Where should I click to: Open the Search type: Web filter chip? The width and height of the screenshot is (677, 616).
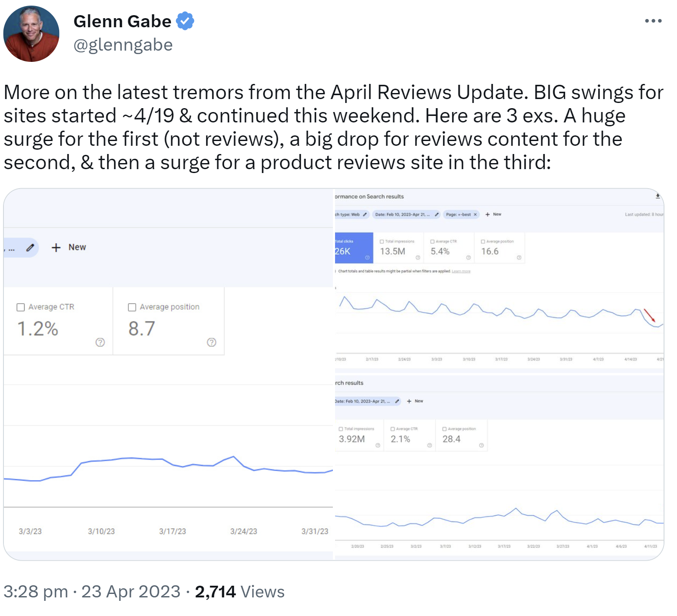click(x=348, y=214)
